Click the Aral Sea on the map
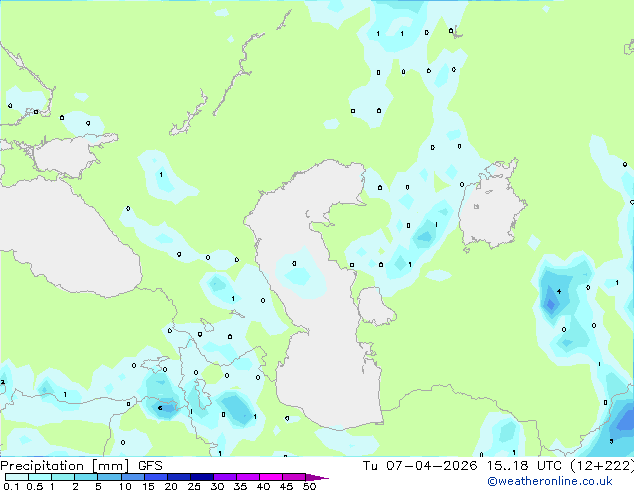 click(491, 210)
